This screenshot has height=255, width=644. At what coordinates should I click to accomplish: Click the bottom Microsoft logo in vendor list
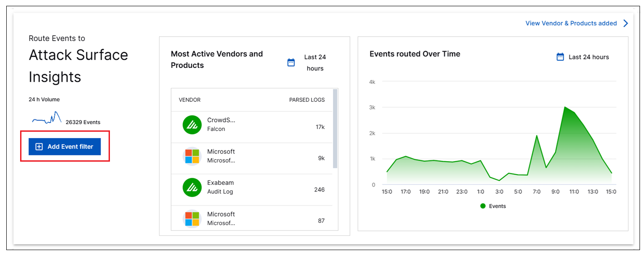192,218
